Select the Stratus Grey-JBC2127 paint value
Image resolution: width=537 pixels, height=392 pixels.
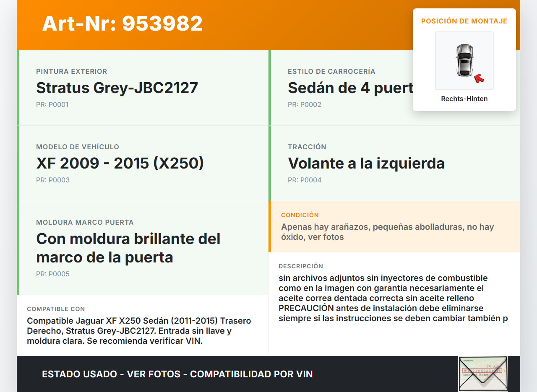tap(117, 88)
